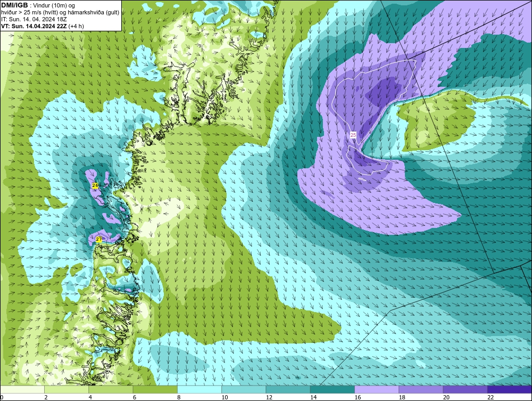Click the white contour label 25
This screenshot has height=401, width=532.
pos(353,135)
